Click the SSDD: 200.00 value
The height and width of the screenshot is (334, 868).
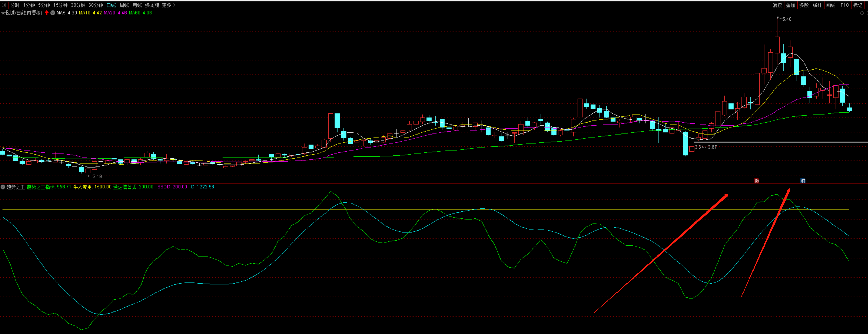(x=172, y=187)
